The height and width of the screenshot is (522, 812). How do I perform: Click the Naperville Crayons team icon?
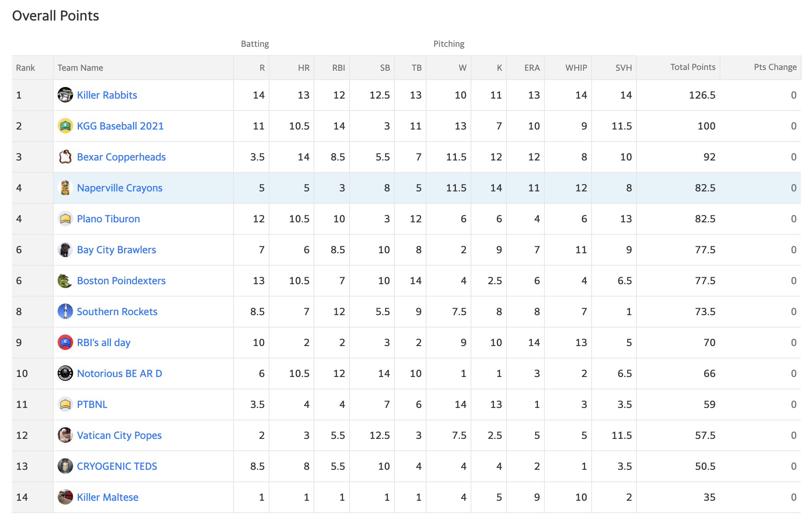click(65, 188)
